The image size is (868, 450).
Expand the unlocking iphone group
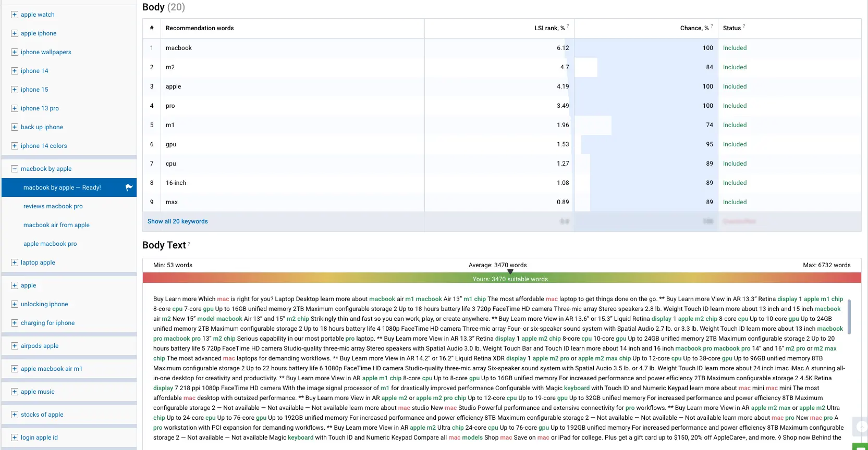[x=15, y=304]
